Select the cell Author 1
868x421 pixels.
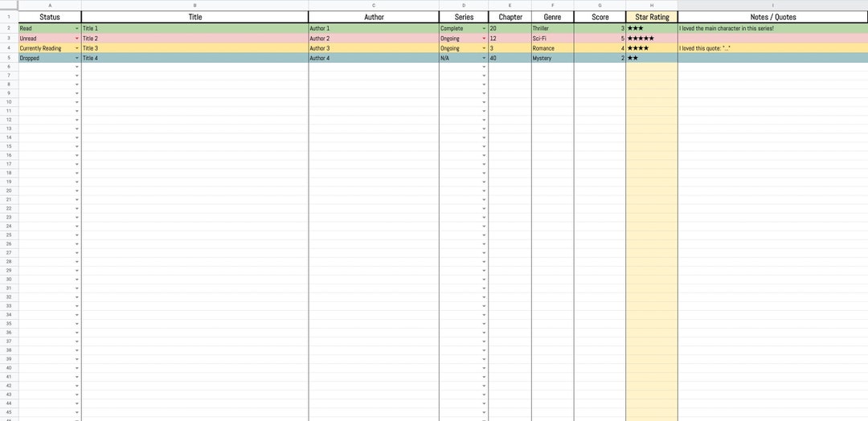pyautogui.click(x=374, y=28)
